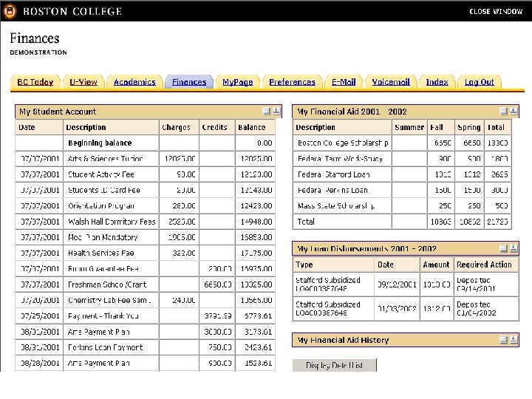Viewport: 532px width, 399px height.
Task: Open the BC Today tab
Action: (35, 82)
